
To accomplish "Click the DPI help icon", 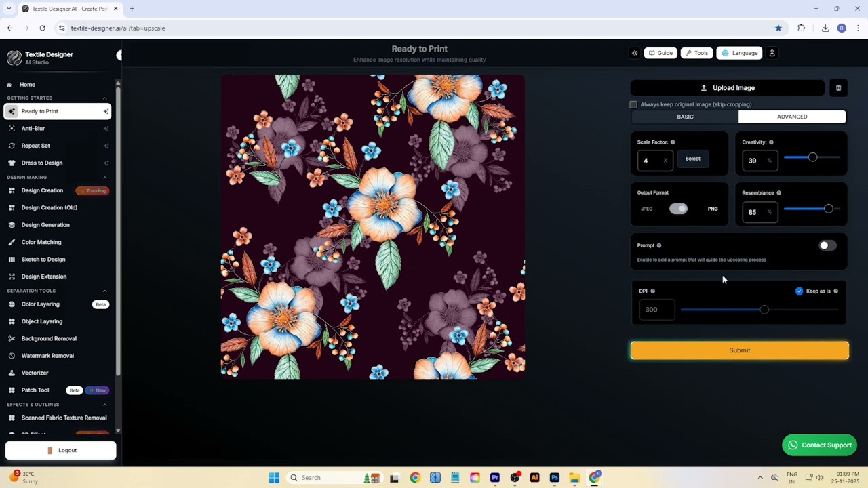I will point(653,291).
